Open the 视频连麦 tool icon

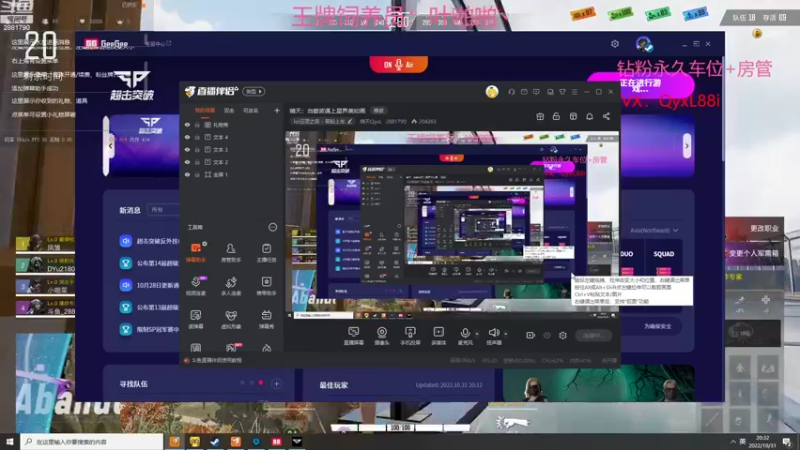196,286
